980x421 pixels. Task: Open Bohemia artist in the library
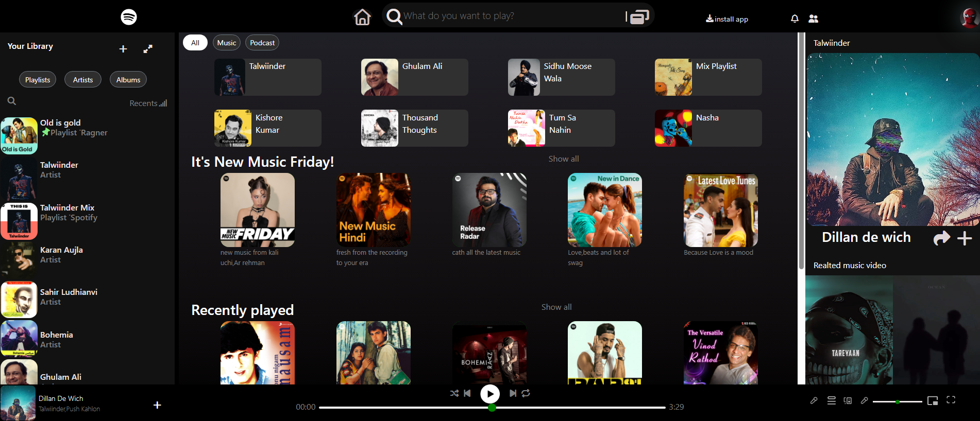tap(88, 340)
